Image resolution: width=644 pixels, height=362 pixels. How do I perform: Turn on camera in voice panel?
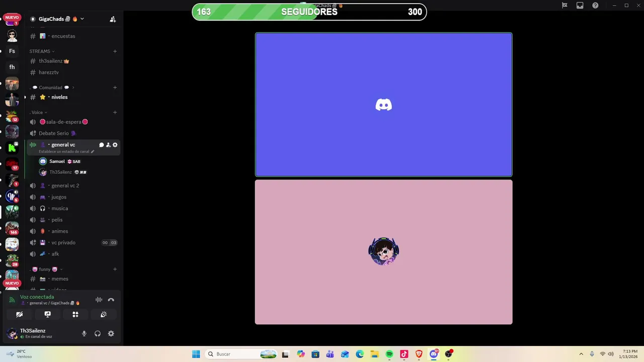click(20, 314)
